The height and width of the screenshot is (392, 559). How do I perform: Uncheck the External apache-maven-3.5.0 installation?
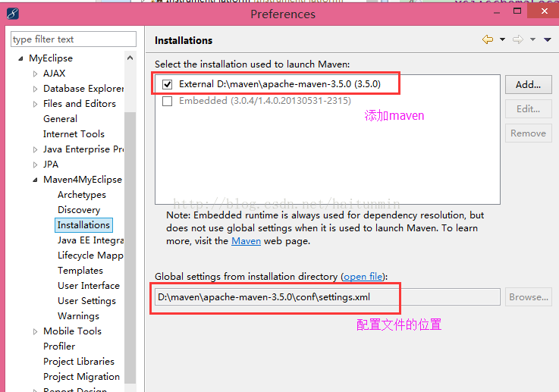coord(167,84)
